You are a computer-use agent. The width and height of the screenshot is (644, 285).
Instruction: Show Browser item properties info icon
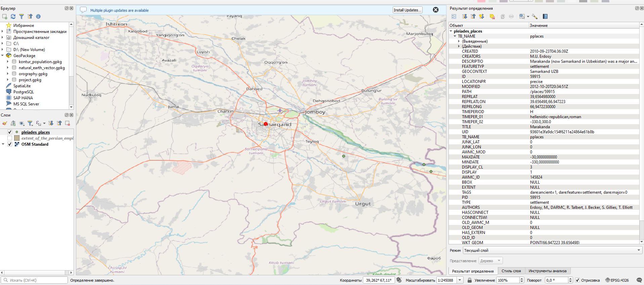click(38, 16)
